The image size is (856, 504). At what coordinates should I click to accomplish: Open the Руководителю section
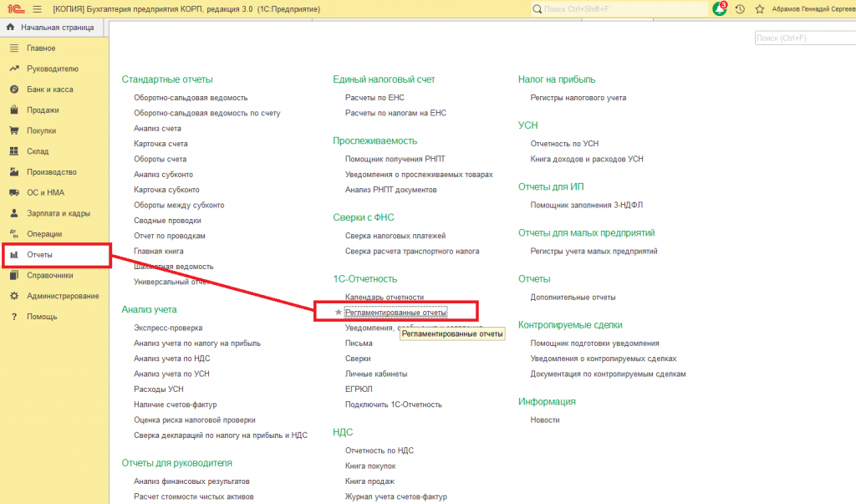(54, 69)
